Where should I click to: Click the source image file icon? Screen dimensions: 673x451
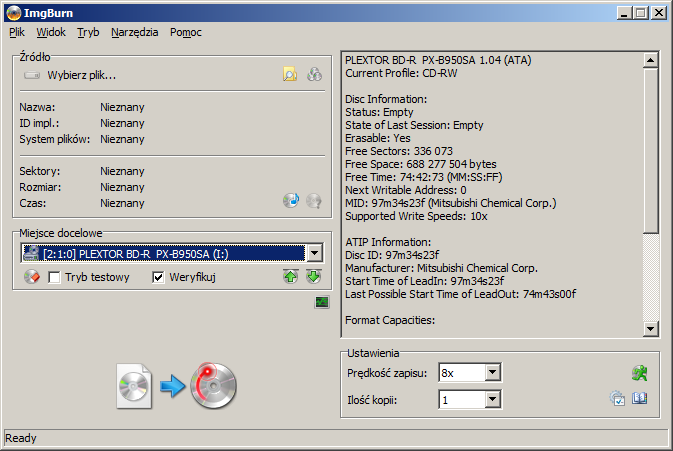(134, 386)
